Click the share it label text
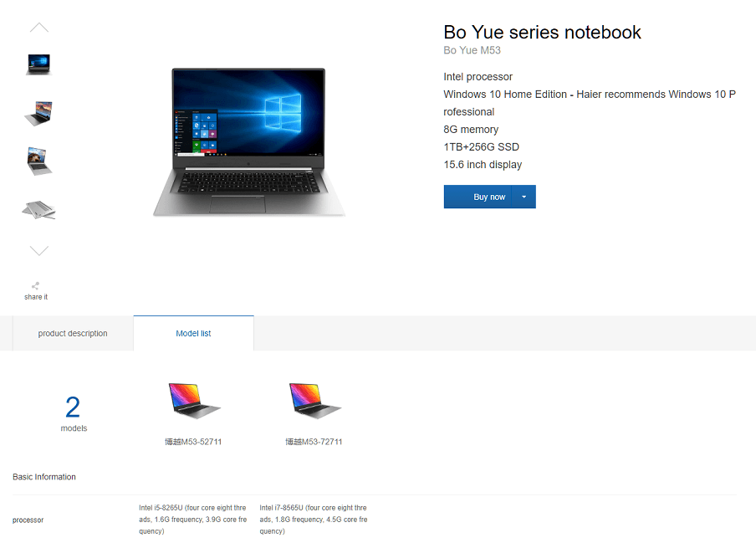The image size is (756, 543). (36, 297)
